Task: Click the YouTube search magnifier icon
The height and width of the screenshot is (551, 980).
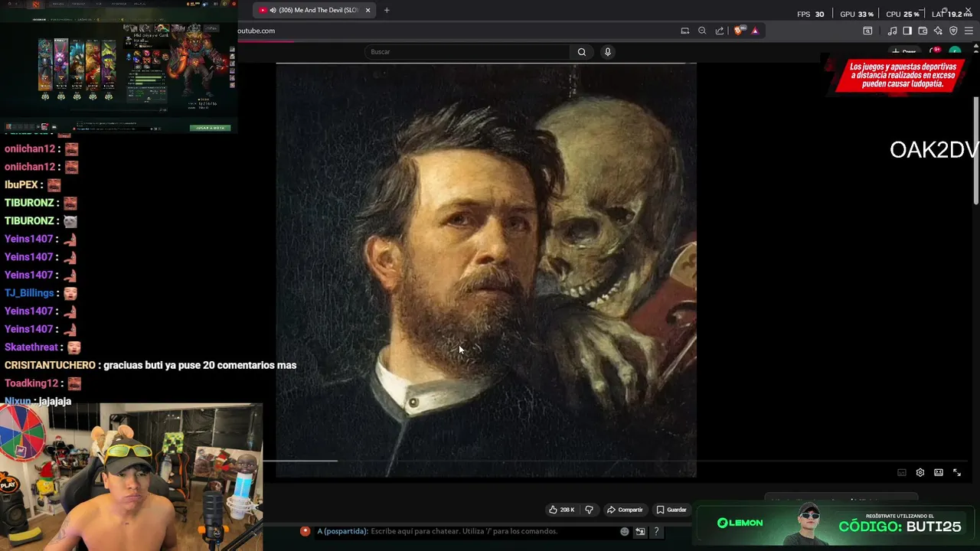Action: (582, 52)
